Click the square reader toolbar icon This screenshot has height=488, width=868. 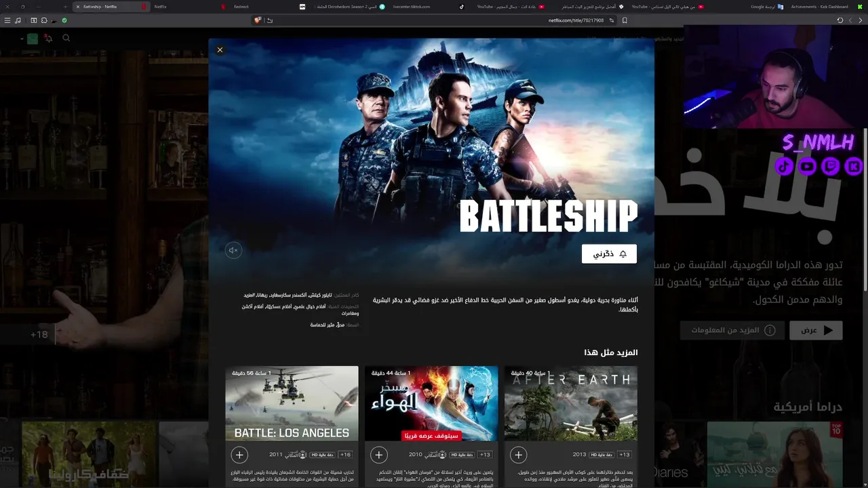pos(34,20)
